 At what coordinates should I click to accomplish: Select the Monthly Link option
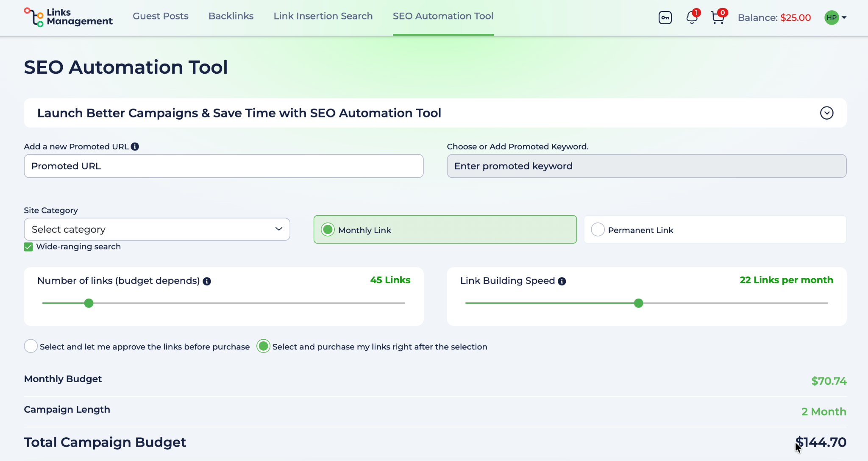[x=445, y=229]
